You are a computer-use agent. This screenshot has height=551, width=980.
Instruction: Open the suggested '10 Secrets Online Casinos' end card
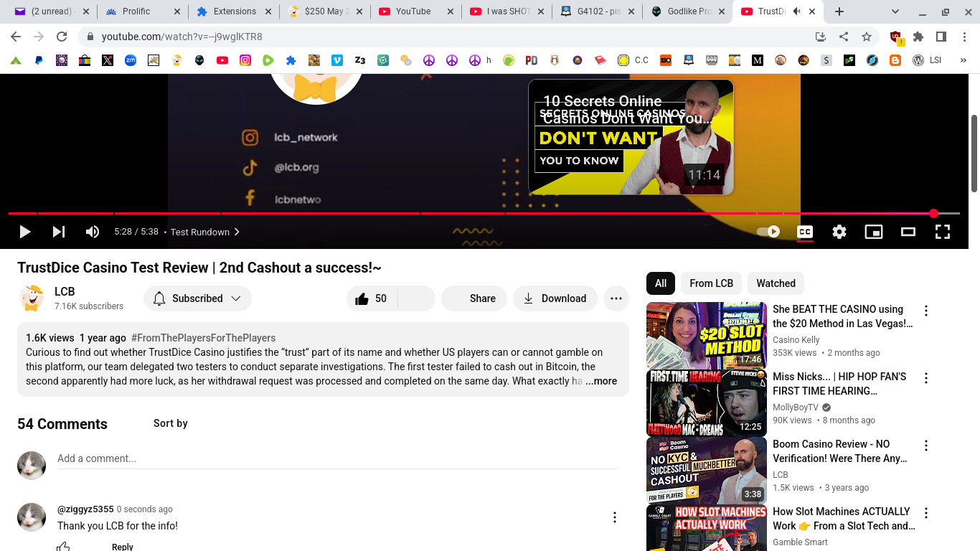(x=631, y=136)
